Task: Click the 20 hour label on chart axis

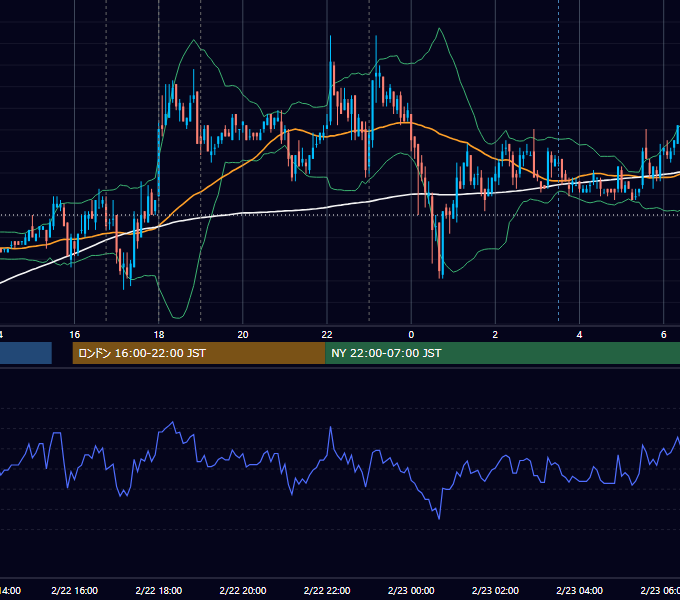Action: pos(243,335)
